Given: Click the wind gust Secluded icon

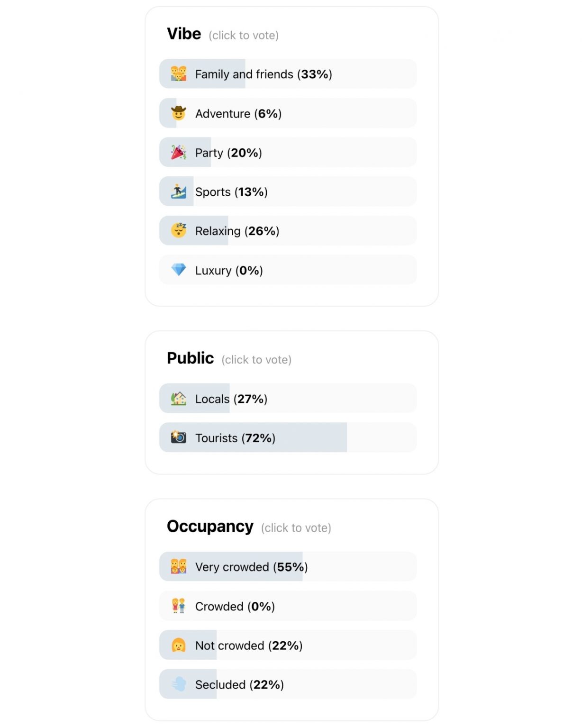Looking at the screenshot, I should tap(179, 684).
